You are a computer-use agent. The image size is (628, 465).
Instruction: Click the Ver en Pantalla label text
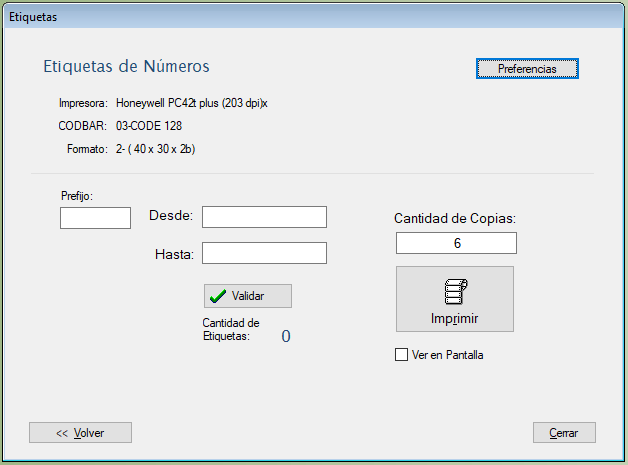447,355
